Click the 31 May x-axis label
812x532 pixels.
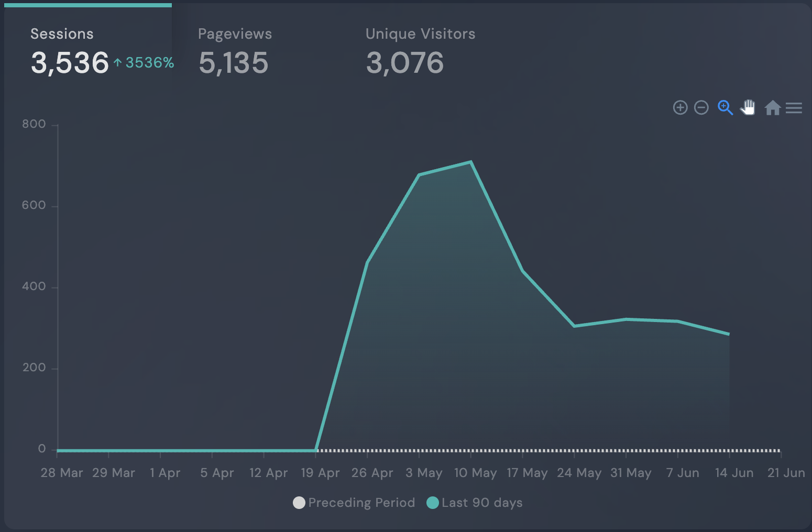tap(631, 473)
